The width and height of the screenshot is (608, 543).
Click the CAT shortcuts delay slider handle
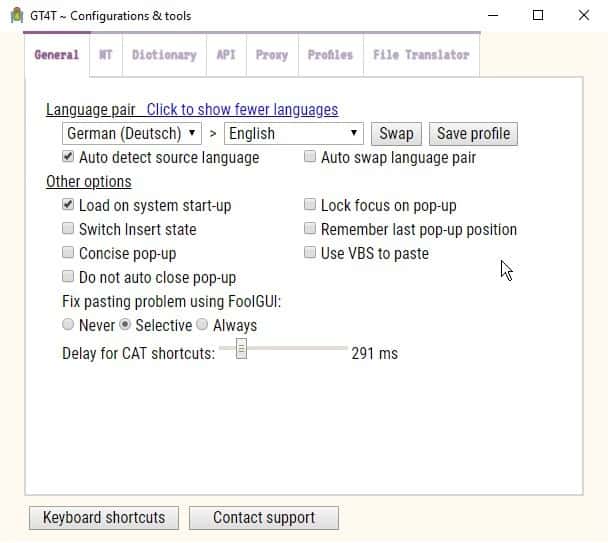240,349
